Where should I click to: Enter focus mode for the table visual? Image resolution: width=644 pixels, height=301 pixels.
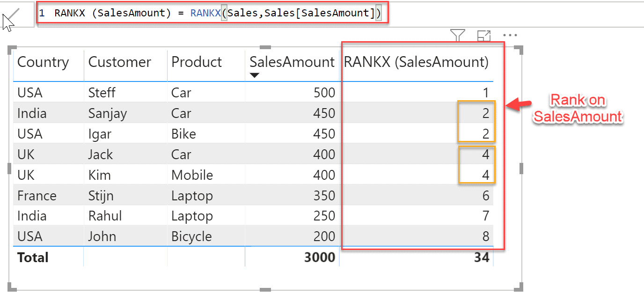click(483, 36)
